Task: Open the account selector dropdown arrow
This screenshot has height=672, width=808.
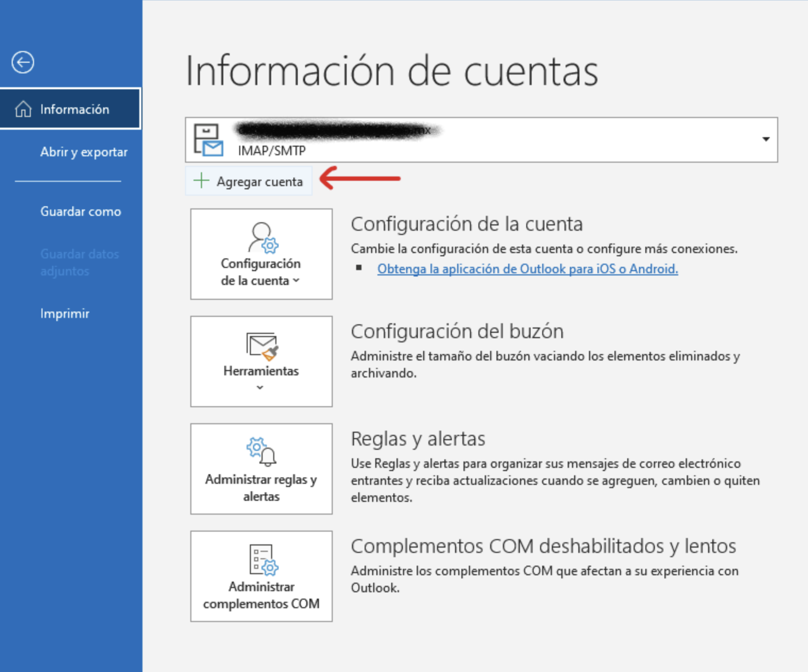Action: pos(765,139)
